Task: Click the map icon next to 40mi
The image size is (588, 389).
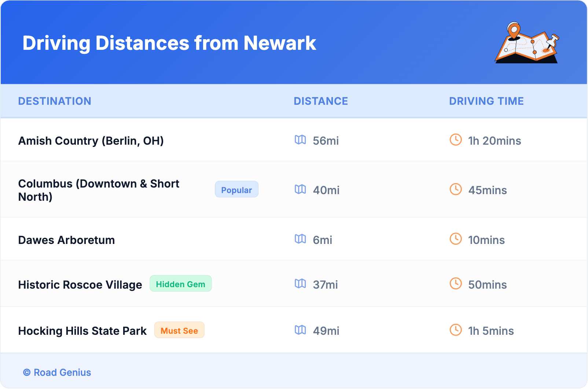Action: tap(300, 189)
